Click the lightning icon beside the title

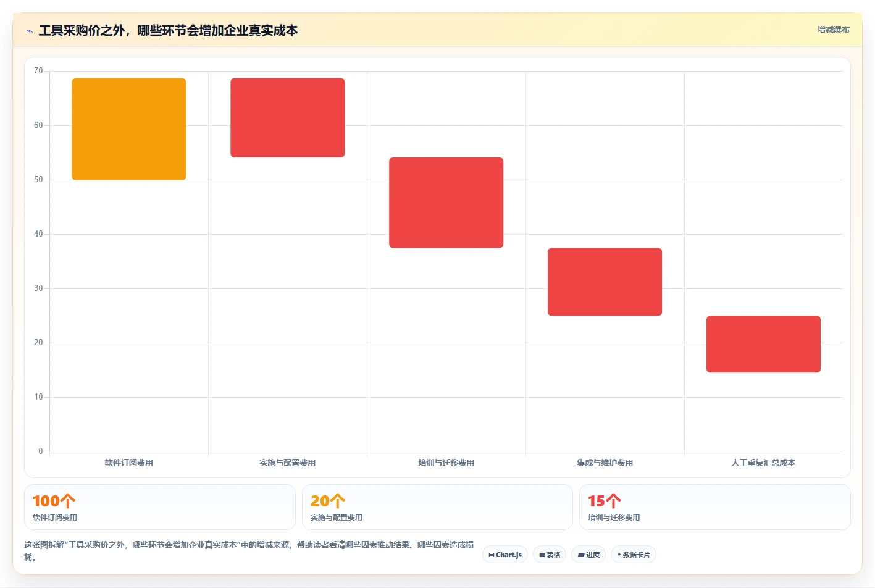(29, 31)
